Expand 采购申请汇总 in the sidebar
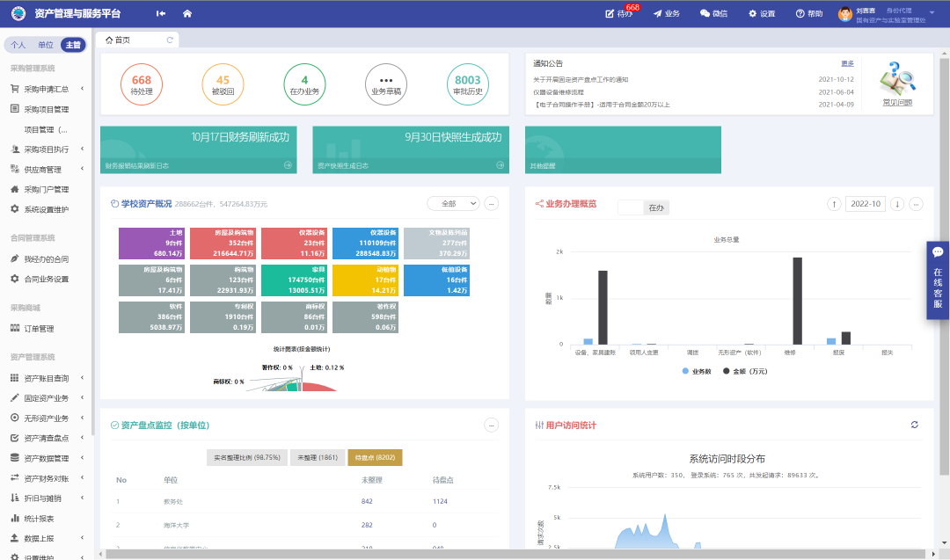950x560 pixels. click(x=46, y=89)
